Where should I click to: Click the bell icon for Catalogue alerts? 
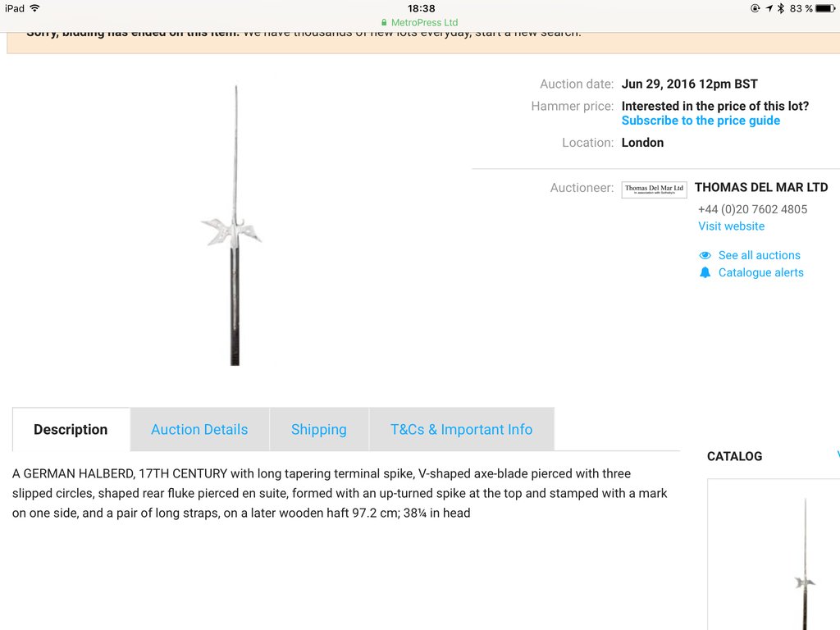coord(705,272)
